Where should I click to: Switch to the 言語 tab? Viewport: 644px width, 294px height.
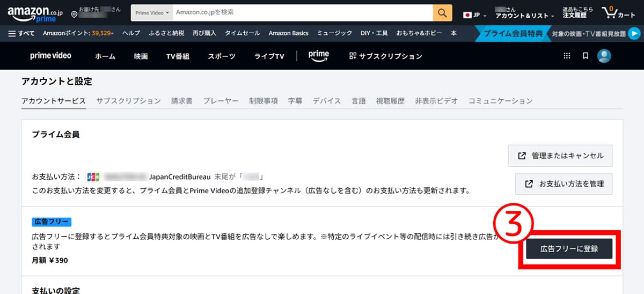(x=358, y=101)
